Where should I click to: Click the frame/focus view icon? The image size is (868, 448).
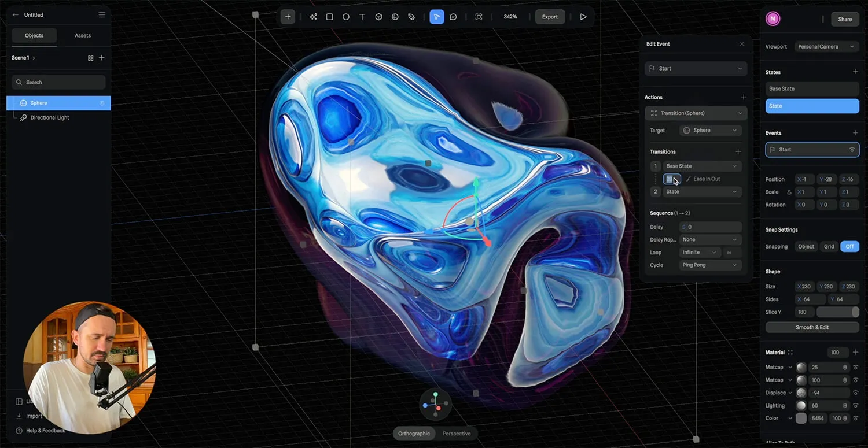click(x=479, y=17)
